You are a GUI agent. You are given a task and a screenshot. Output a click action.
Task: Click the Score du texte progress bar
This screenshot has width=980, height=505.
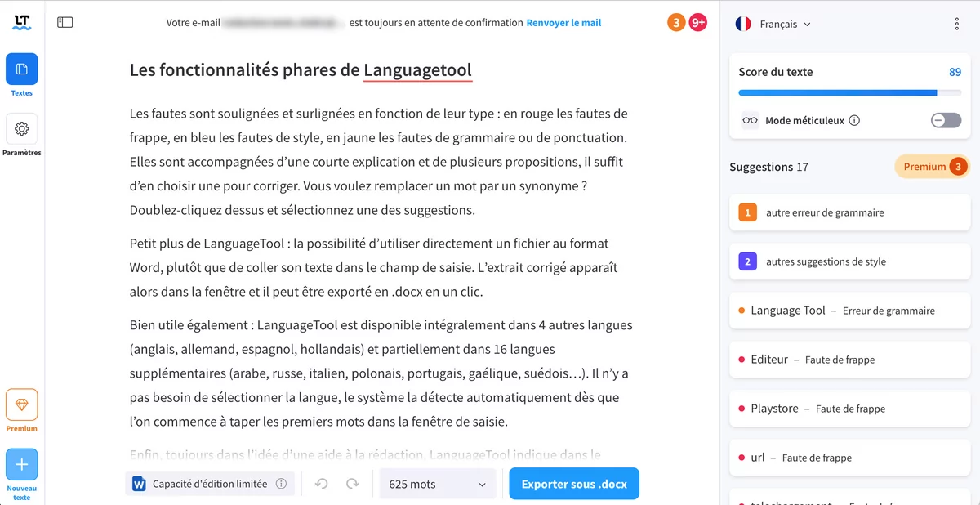(x=849, y=93)
